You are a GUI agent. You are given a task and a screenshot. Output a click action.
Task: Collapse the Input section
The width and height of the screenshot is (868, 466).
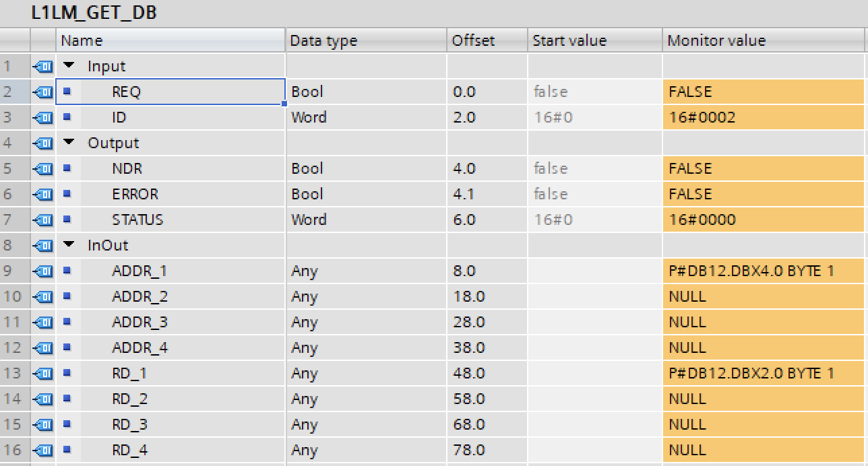click(x=68, y=67)
